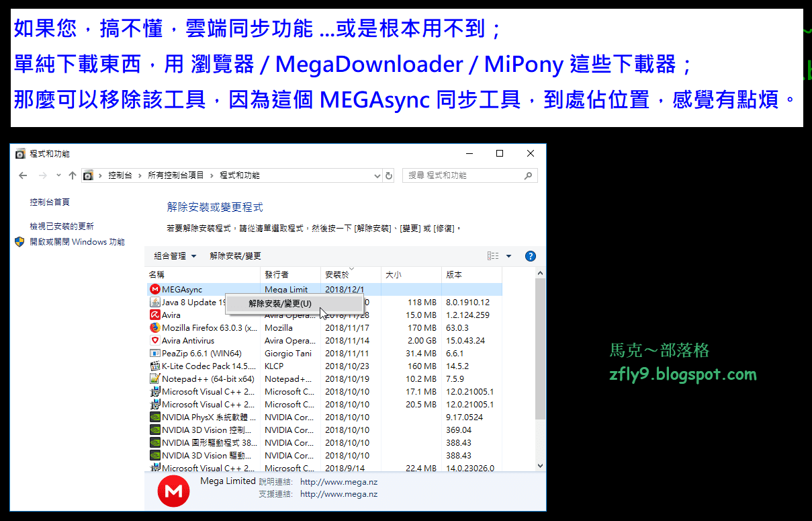Open 控制台首頁 link
This screenshot has width=812, height=521.
point(50,202)
